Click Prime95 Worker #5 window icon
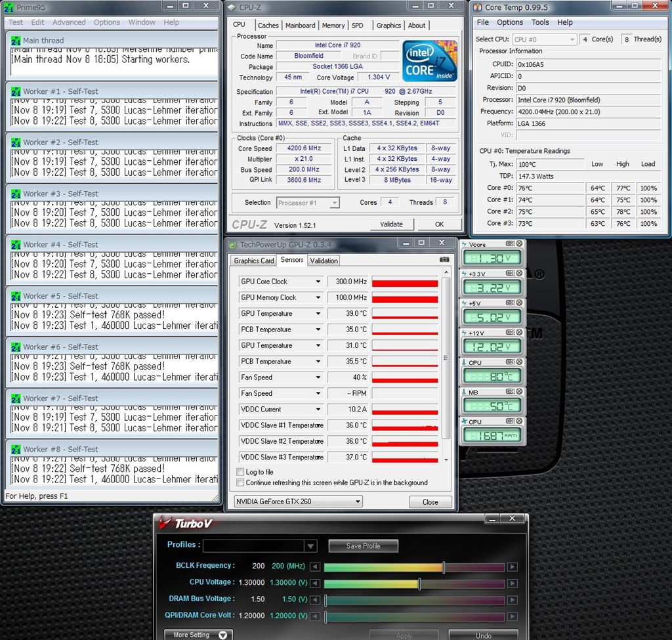672x640 pixels. click(x=16, y=296)
